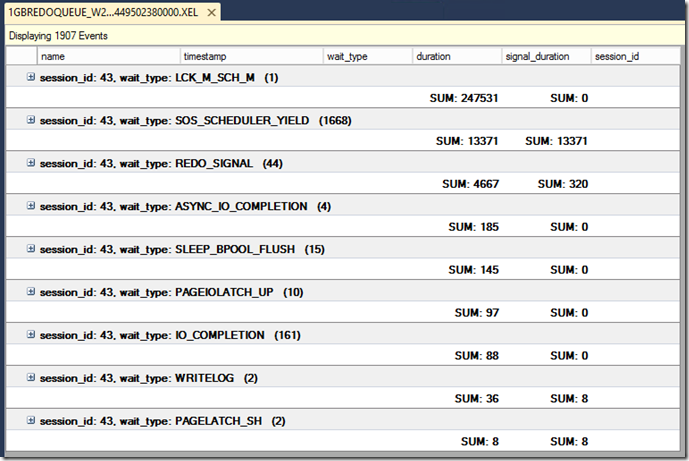Click the signal duration SUM: 320
689x461 pixels.
click(x=563, y=184)
